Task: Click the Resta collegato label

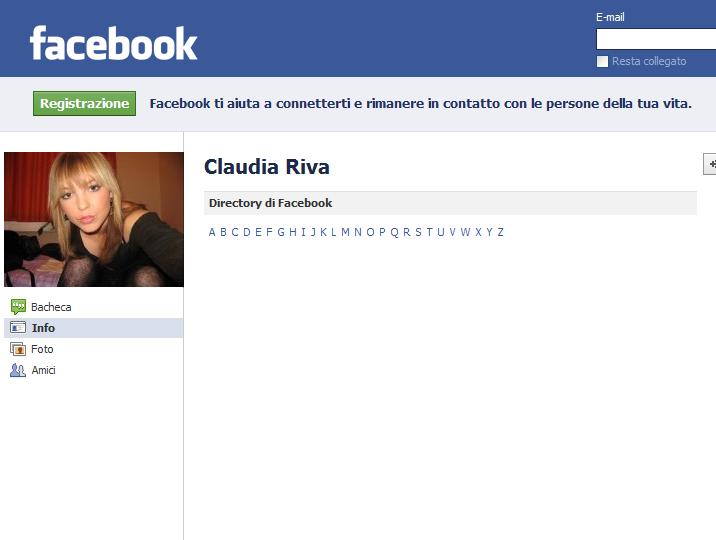Action: [649, 62]
